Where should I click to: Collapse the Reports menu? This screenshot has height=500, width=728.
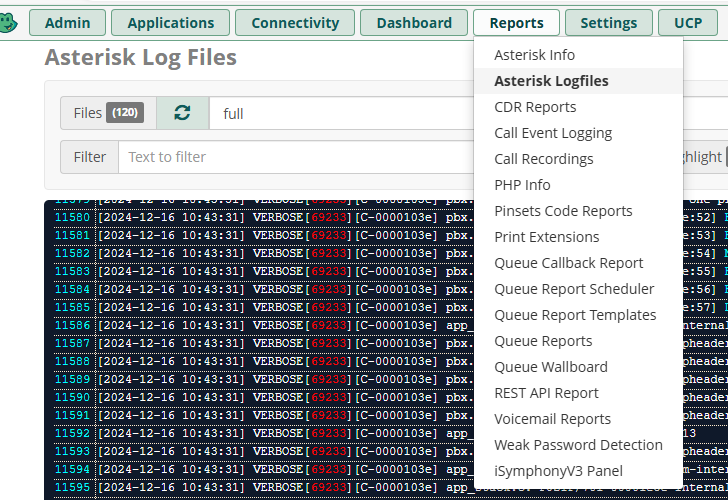516,23
